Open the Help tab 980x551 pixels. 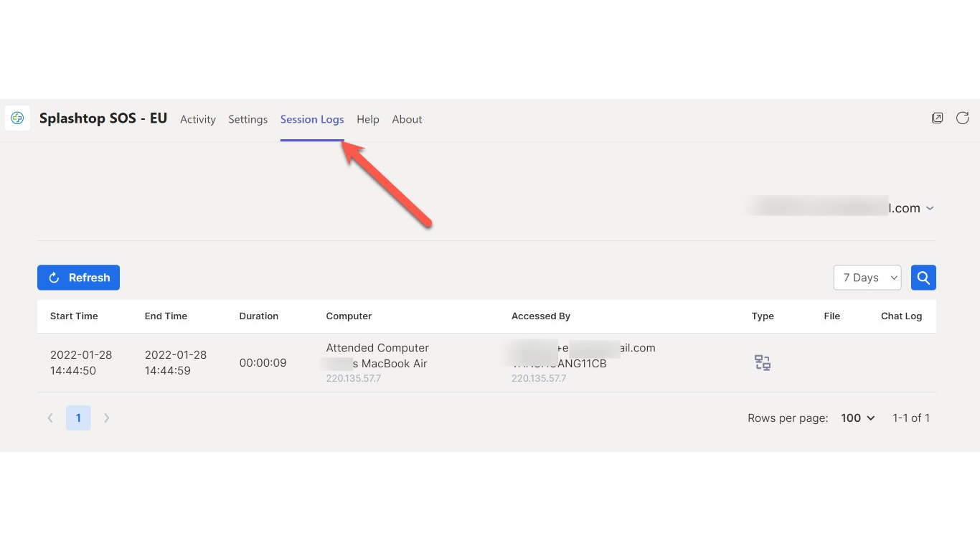coord(368,120)
